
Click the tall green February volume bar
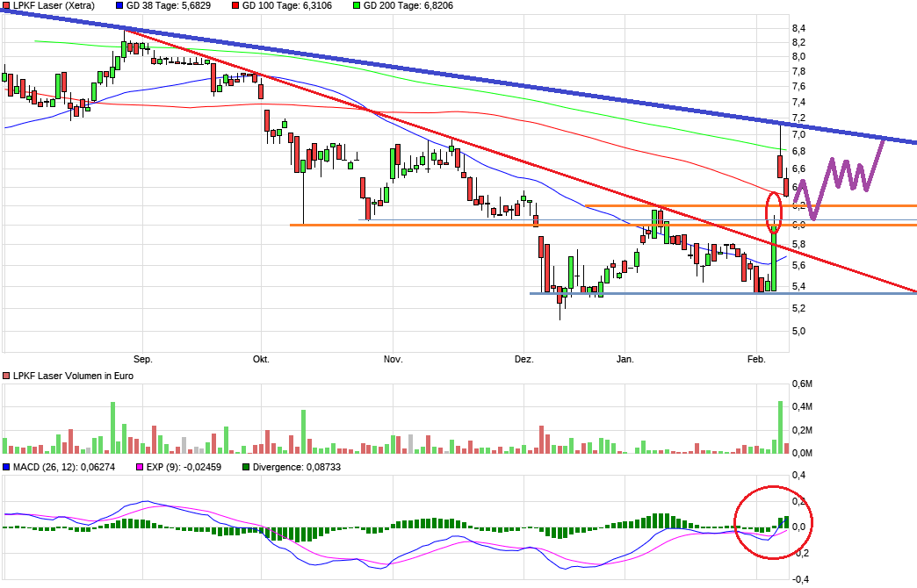pos(780,427)
